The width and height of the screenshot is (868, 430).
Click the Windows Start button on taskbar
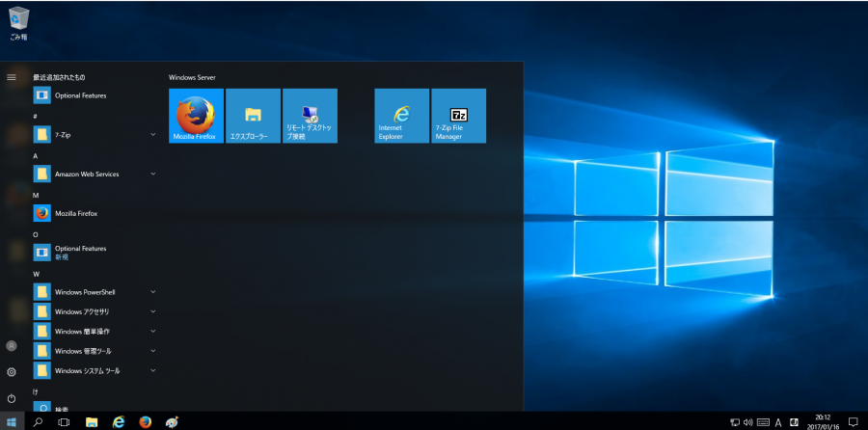[11, 422]
